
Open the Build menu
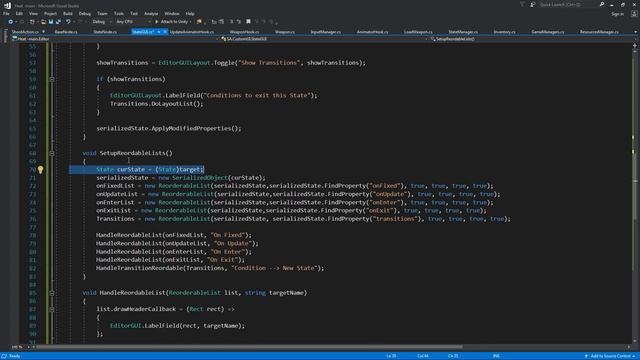[68, 13]
